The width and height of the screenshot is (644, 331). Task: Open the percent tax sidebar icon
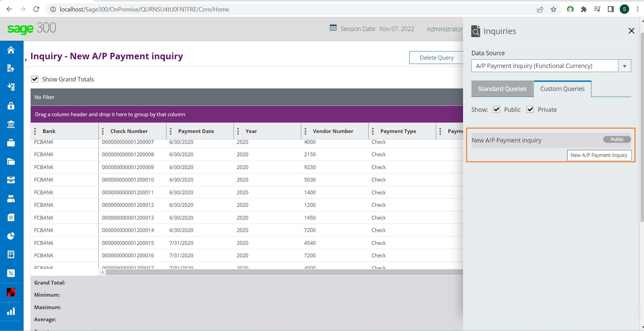11,273
